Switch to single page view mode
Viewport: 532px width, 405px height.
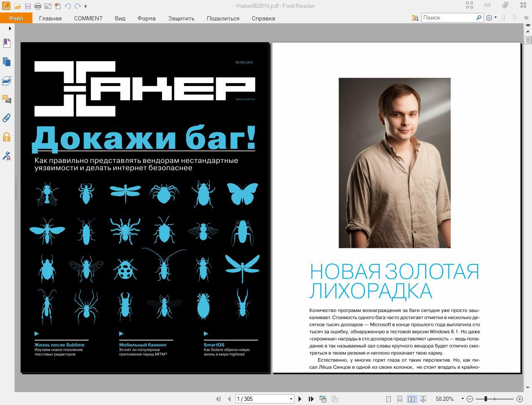coord(388,399)
